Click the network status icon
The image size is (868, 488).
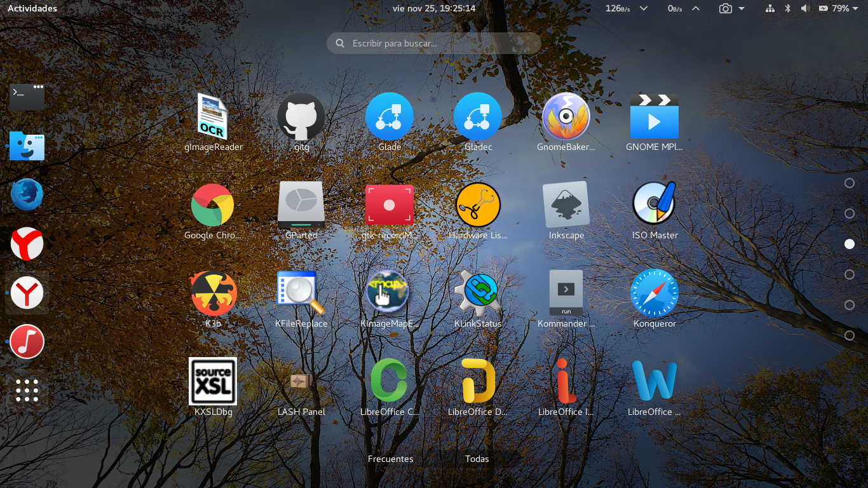770,8
